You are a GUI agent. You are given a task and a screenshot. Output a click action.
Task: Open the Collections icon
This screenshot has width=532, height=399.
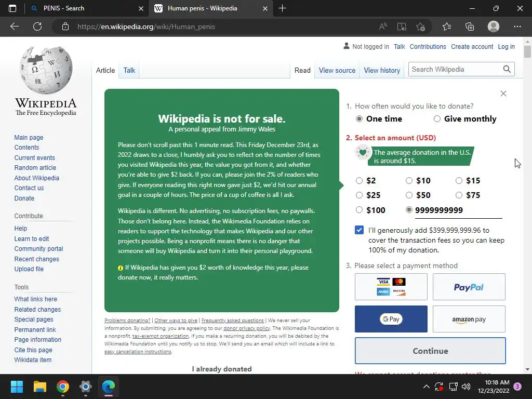[x=470, y=26]
